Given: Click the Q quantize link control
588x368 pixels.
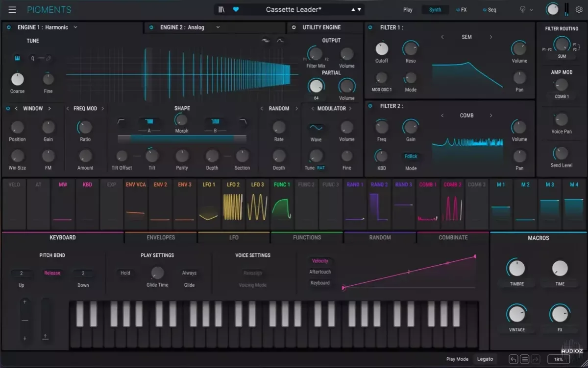Looking at the screenshot, I should (x=41, y=58).
